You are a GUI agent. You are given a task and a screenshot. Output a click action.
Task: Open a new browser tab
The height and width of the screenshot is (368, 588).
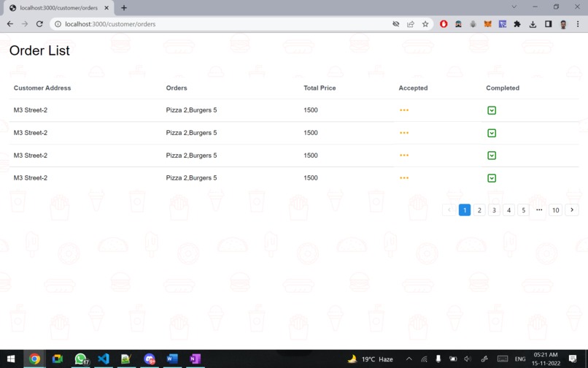(124, 7)
